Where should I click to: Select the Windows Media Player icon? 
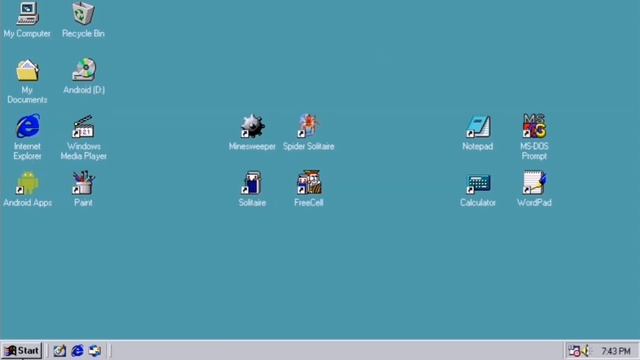coord(83,126)
